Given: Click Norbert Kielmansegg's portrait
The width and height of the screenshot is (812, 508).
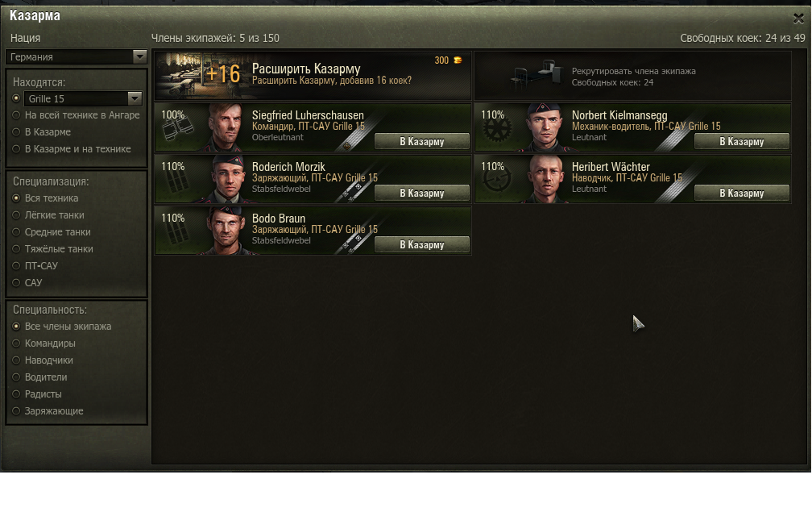Looking at the screenshot, I should (546, 127).
